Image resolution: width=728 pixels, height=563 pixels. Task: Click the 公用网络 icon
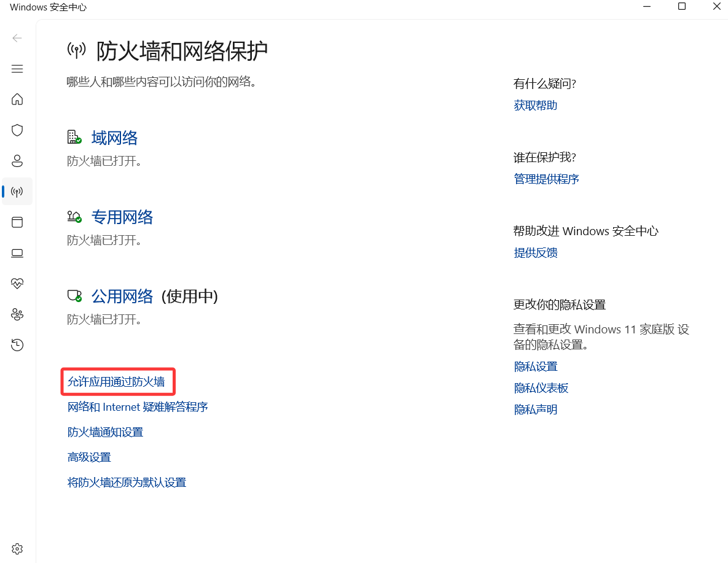click(74, 296)
